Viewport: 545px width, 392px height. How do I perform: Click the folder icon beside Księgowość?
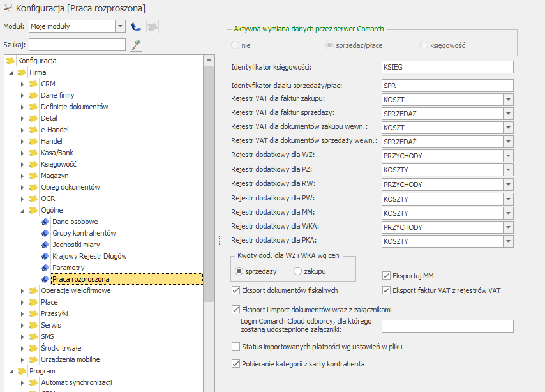[33, 164]
